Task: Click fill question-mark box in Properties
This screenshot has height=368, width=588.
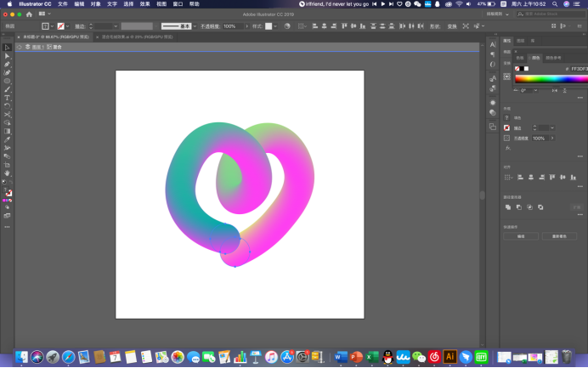Action: [507, 118]
